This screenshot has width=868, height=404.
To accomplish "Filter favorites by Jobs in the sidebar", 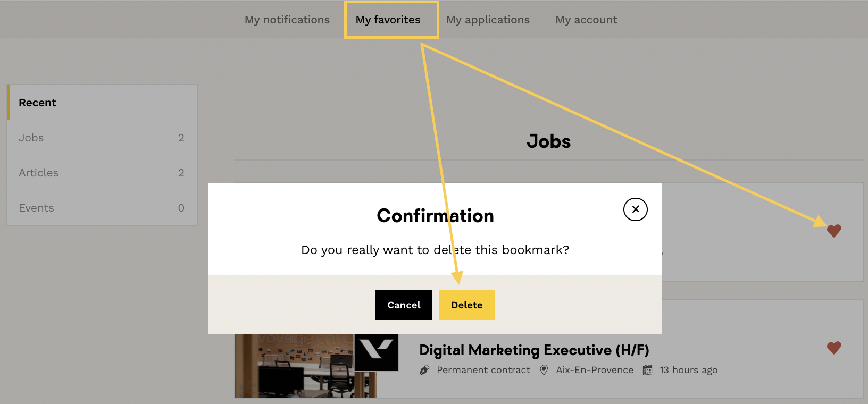I will [x=31, y=138].
